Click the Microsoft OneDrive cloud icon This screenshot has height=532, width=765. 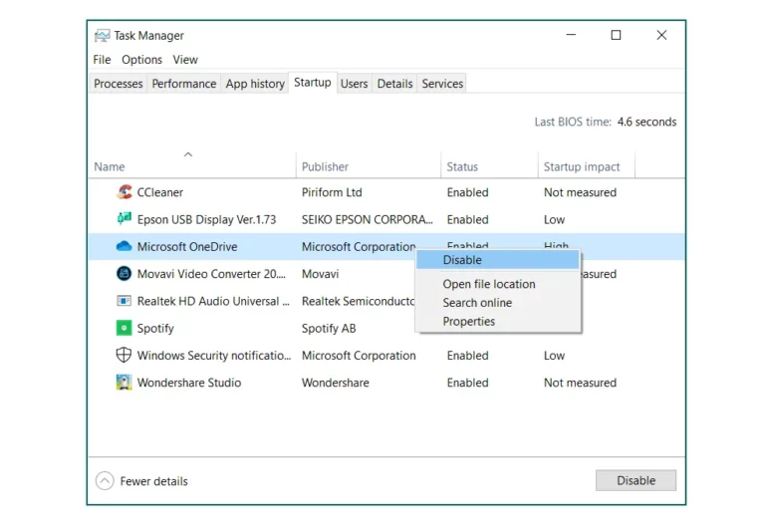coord(124,246)
